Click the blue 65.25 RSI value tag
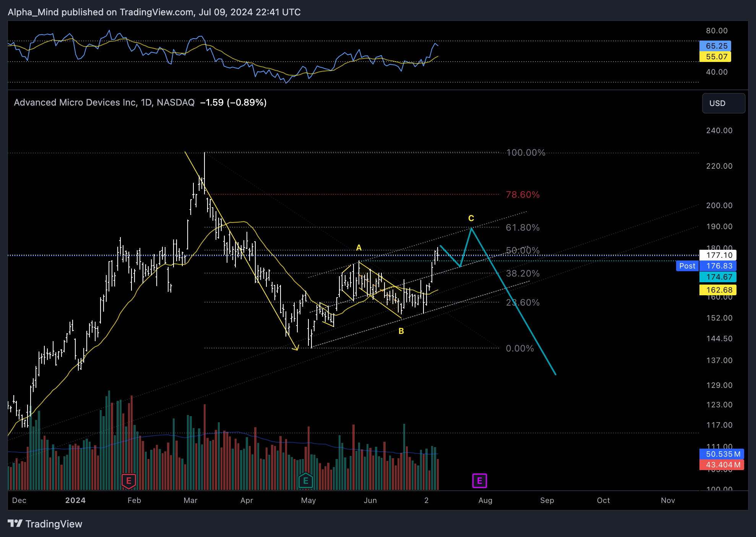This screenshot has width=756, height=537. (715, 46)
